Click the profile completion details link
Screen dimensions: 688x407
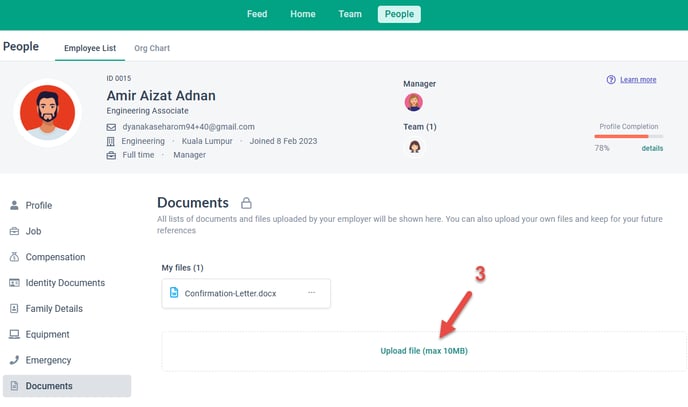coord(652,148)
